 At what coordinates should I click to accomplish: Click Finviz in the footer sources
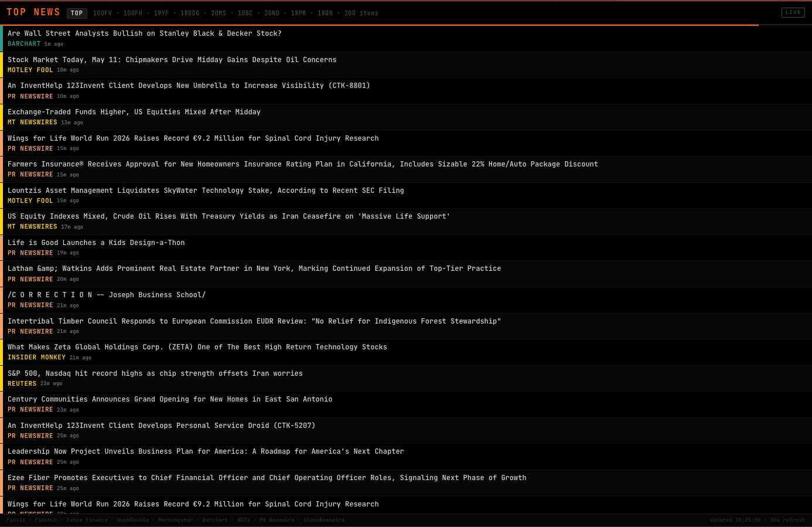16,520
